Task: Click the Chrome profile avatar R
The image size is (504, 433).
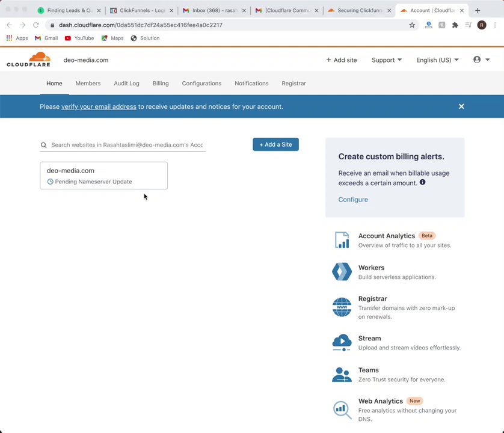Action: (x=482, y=25)
